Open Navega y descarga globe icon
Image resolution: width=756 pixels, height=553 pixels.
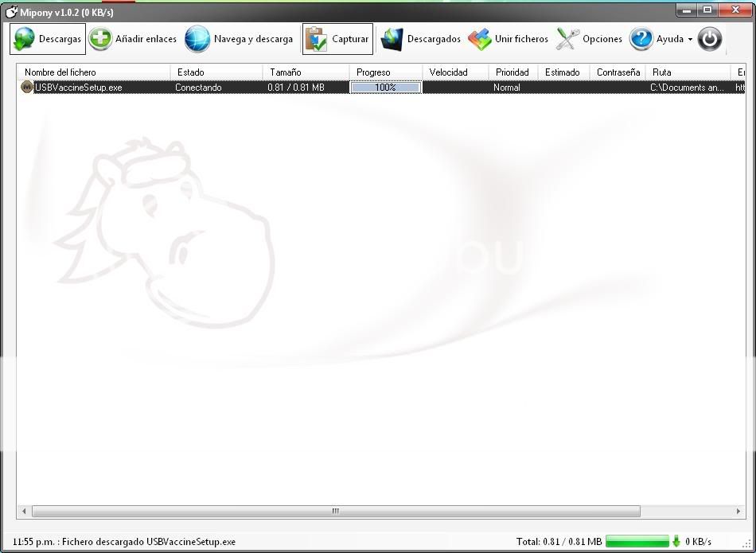pos(197,39)
